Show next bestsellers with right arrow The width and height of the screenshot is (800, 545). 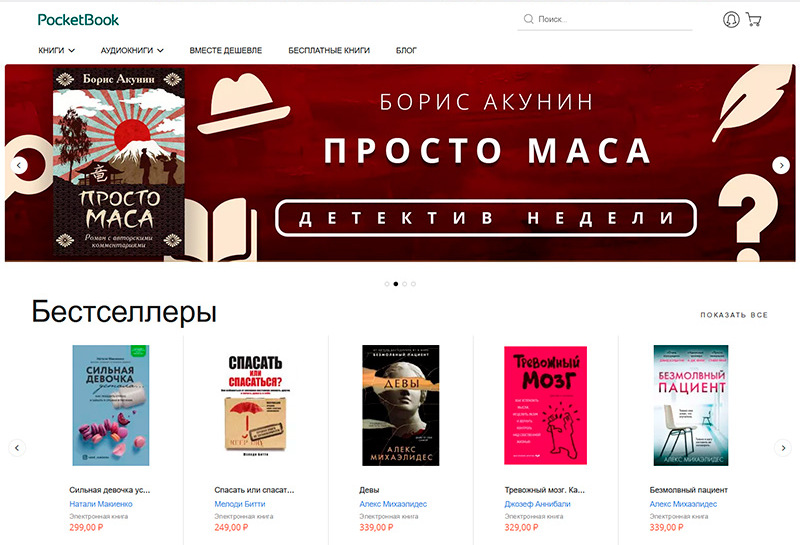pyautogui.click(x=783, y=448)
